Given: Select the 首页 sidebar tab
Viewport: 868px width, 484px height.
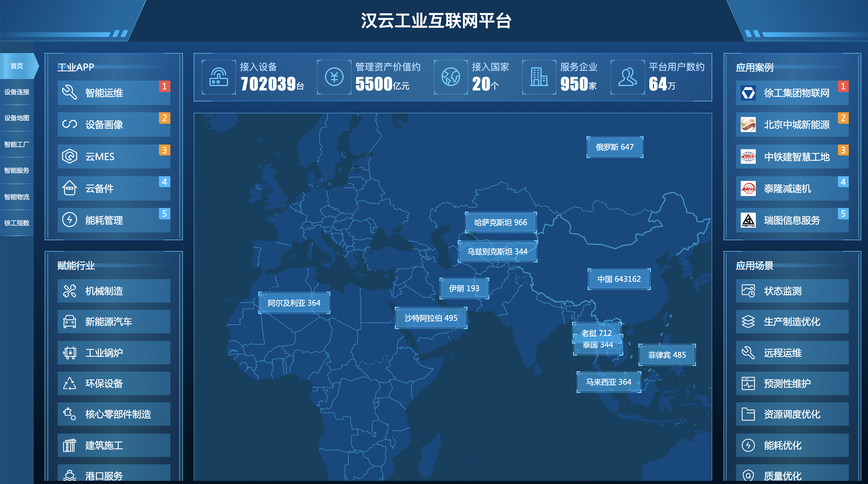Looking at the screenshot, I should click(17, 66).
